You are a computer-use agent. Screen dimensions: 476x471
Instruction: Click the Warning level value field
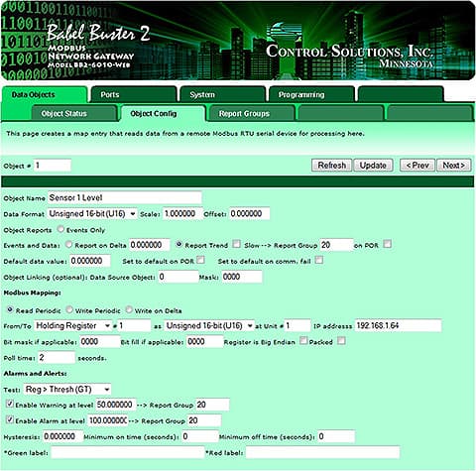[x=116, y=405]
